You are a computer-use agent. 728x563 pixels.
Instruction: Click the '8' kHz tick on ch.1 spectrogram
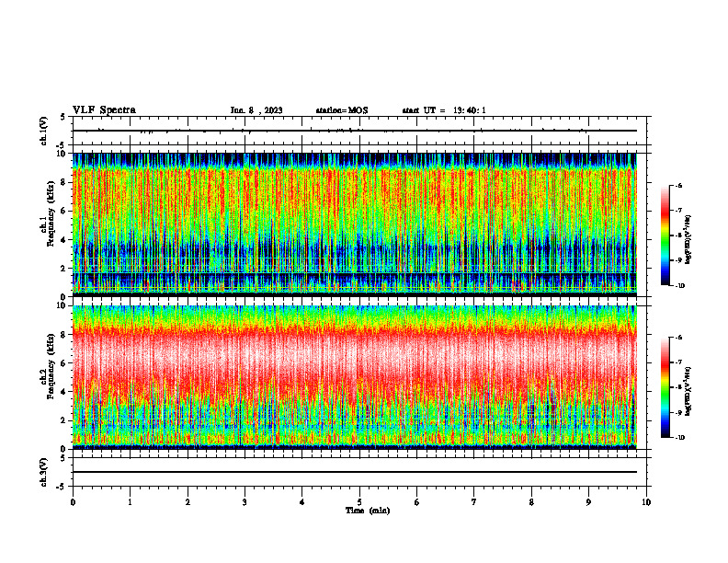63,182
